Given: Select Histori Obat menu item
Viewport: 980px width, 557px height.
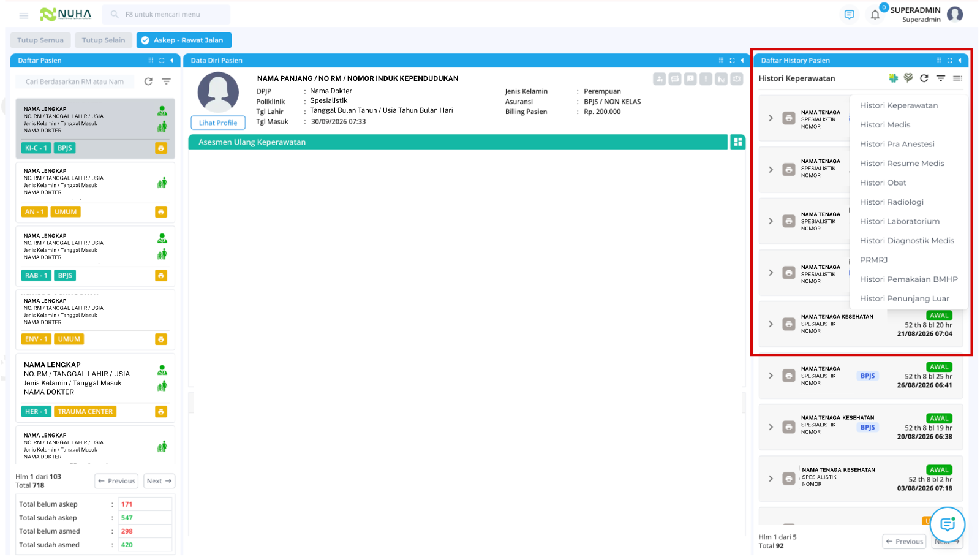Looking at the screenshot, I should pos(883,183).
